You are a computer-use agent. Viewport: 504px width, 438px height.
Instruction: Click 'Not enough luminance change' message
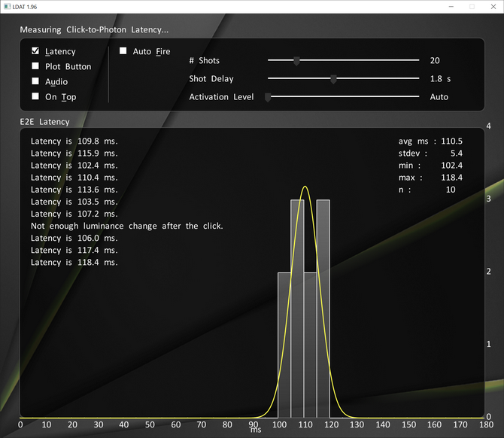[127, 226]
